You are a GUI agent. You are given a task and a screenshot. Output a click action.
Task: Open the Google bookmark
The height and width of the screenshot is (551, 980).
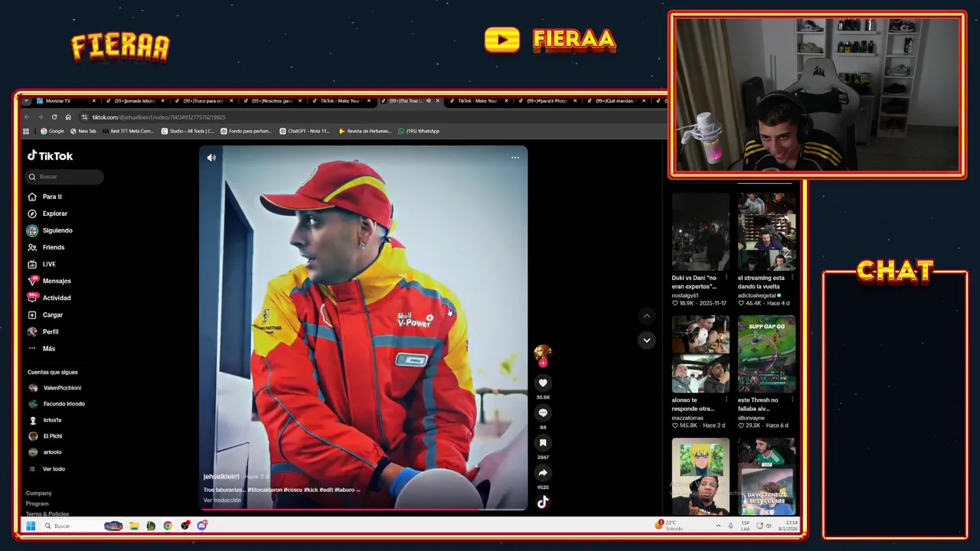coord(52,131)
